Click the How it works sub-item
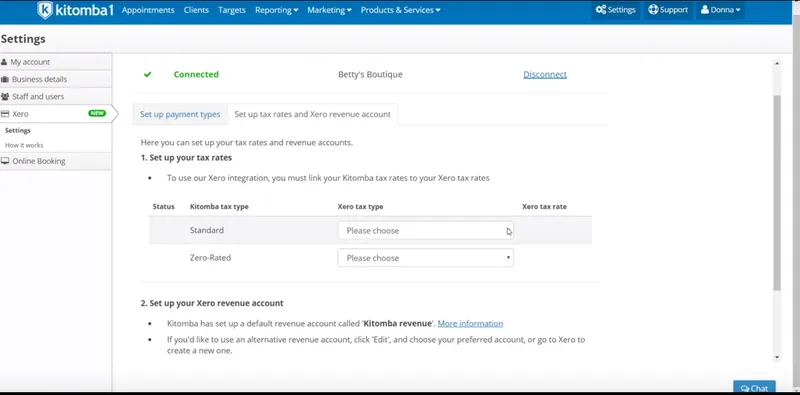The width and height of the screenshot is (800, 395). pos(24,145)
